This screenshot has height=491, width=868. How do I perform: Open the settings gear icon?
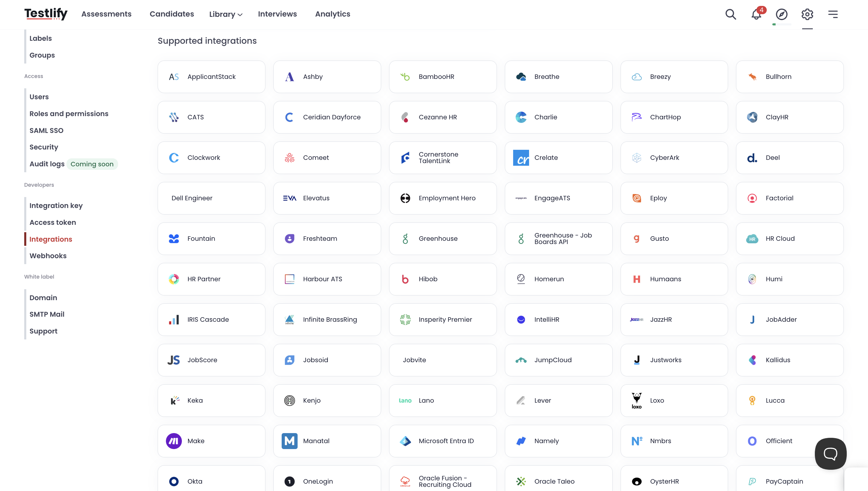pos(807,14)
